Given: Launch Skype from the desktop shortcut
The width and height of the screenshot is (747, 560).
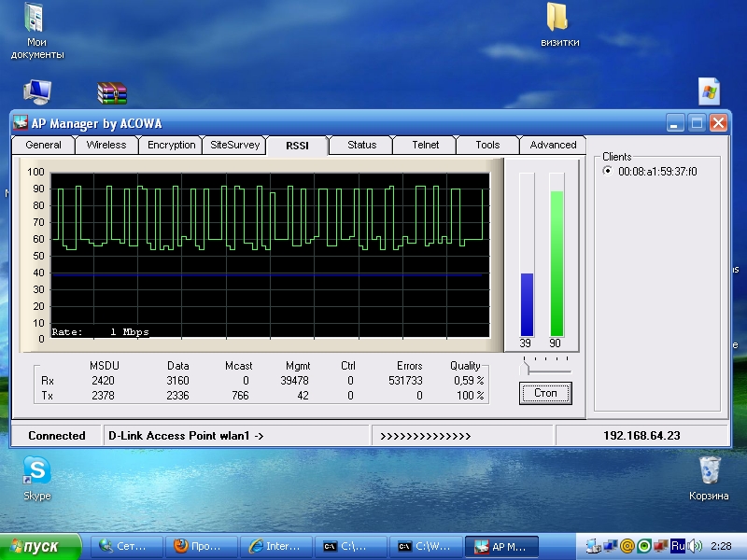Looking at the screenshot, I should (37, 471).
